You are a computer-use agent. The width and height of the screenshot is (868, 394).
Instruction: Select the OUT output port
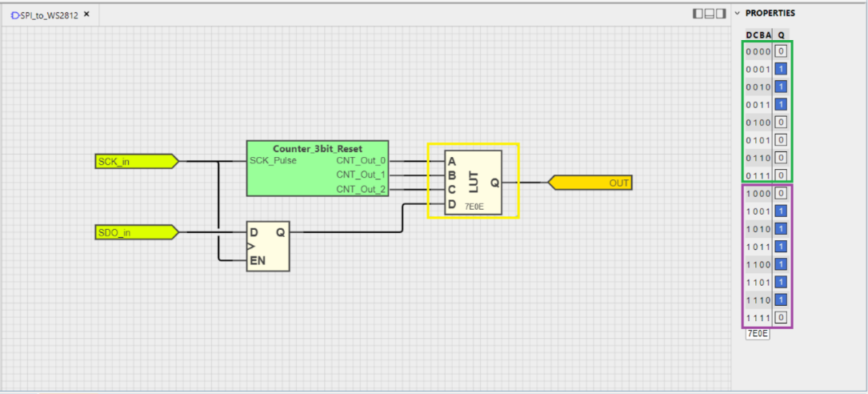click(x=590, y=183)
